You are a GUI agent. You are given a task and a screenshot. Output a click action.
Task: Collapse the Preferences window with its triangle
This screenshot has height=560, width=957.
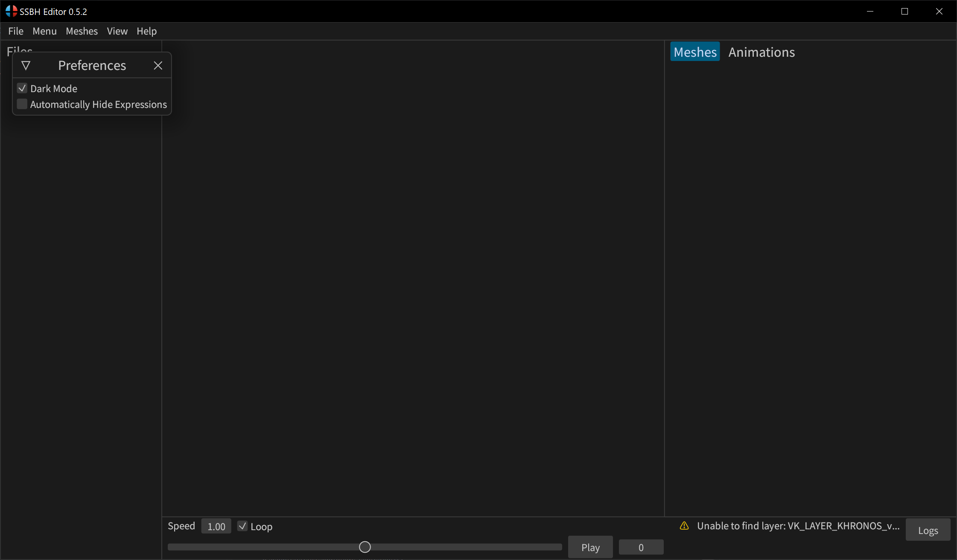[26, 65]
